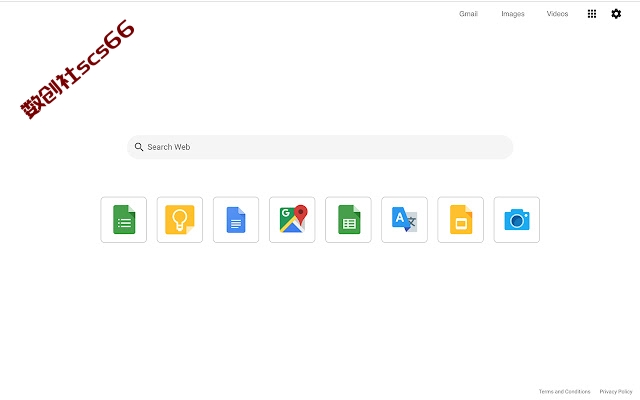This screenshot has height=400, width=640.
Task: Open the Images link
Action: pos(513,14)
